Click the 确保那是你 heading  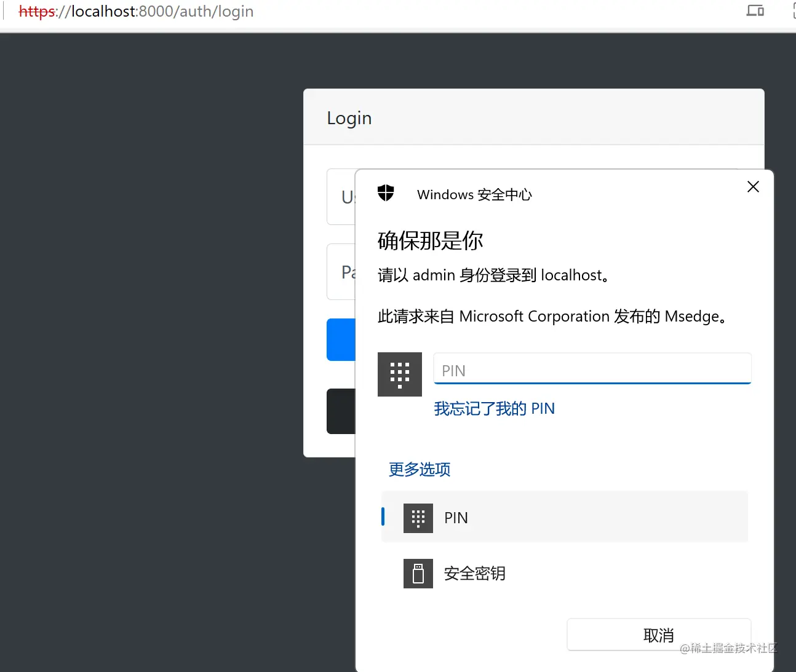click(431, 240)
